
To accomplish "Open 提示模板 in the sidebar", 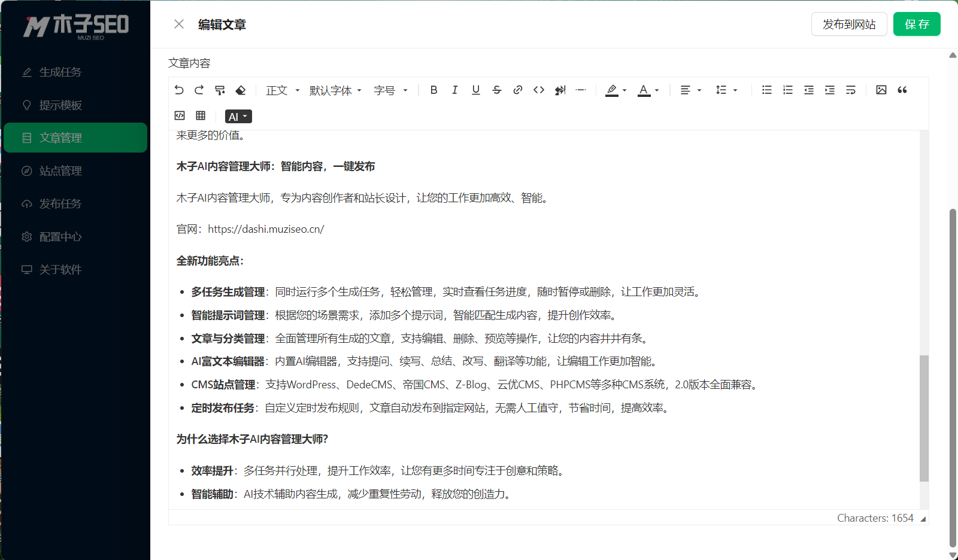I will point(75,105).
